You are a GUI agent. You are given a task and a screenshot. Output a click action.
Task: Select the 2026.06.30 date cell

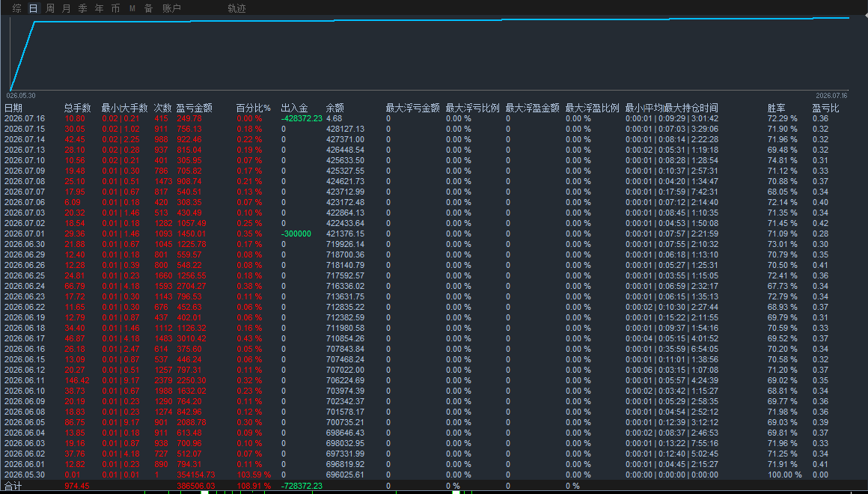point(25,244)
